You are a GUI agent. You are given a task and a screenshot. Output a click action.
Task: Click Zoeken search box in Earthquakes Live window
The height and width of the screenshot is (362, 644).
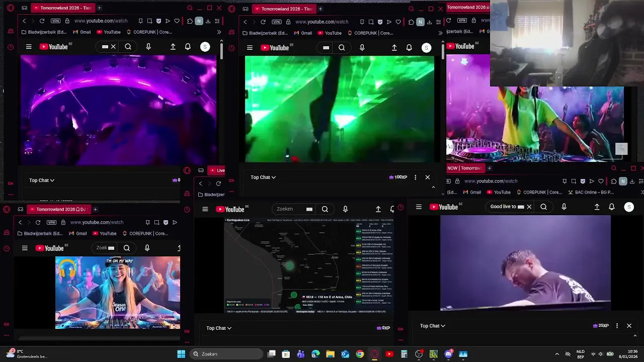293,209
